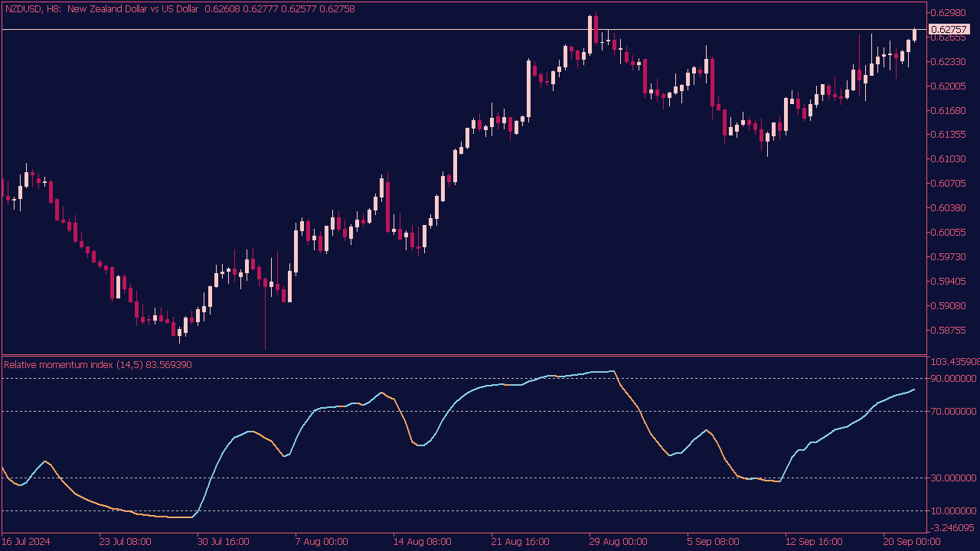Click the 5 Sep 08:00 time label
Image resolution: width=980 pixels, height=551 pixels.
click(713, 542)
